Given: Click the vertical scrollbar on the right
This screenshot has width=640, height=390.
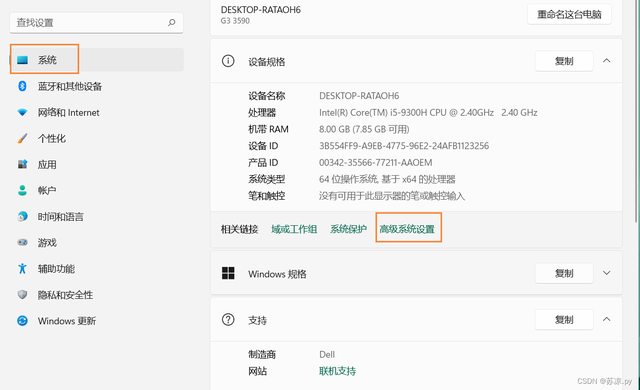Looking at the screenshot, I should click(x=637, y=110).
